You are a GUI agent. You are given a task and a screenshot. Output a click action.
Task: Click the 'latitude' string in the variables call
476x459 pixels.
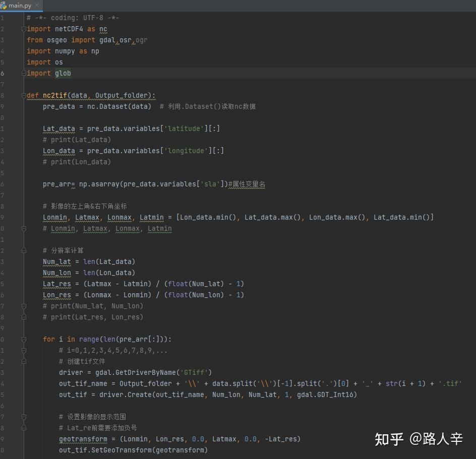[183, 128]
